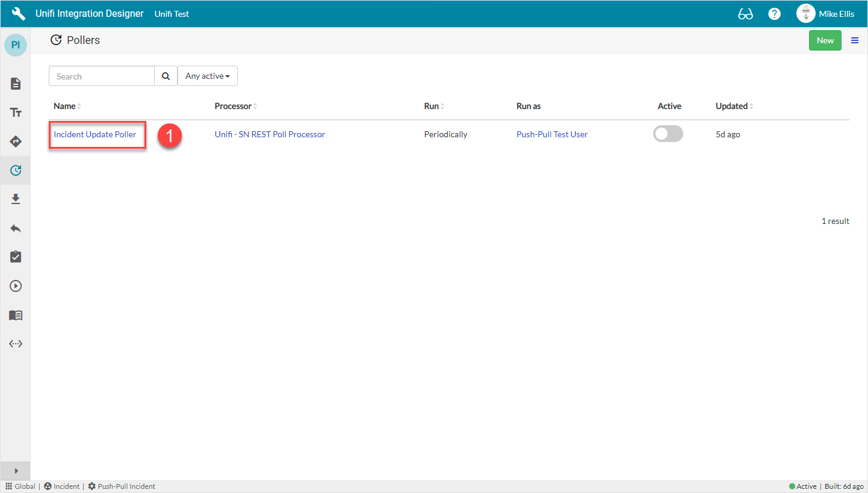Open the Push-Pull Test User link
The width and height of the screenshot is (868, 493).
point(552,134)
